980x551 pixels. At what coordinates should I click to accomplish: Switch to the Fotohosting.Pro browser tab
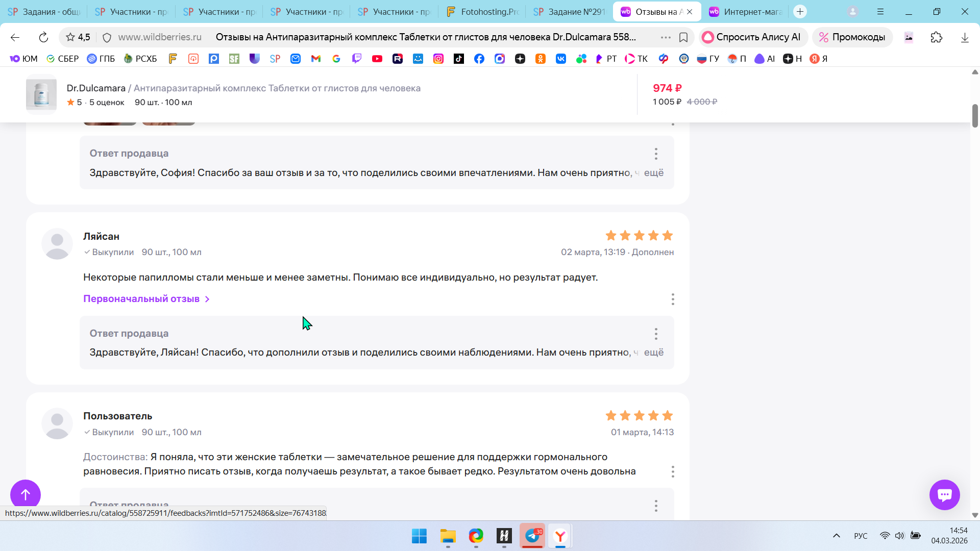[x=482, y=12]
